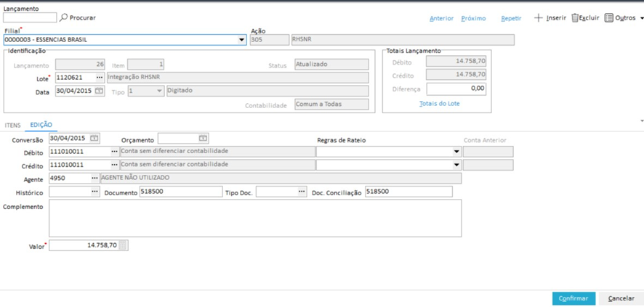The height and width of the screenshot is (307, 644).
Task: Click the Inserir button
Action: click(550, 18)
